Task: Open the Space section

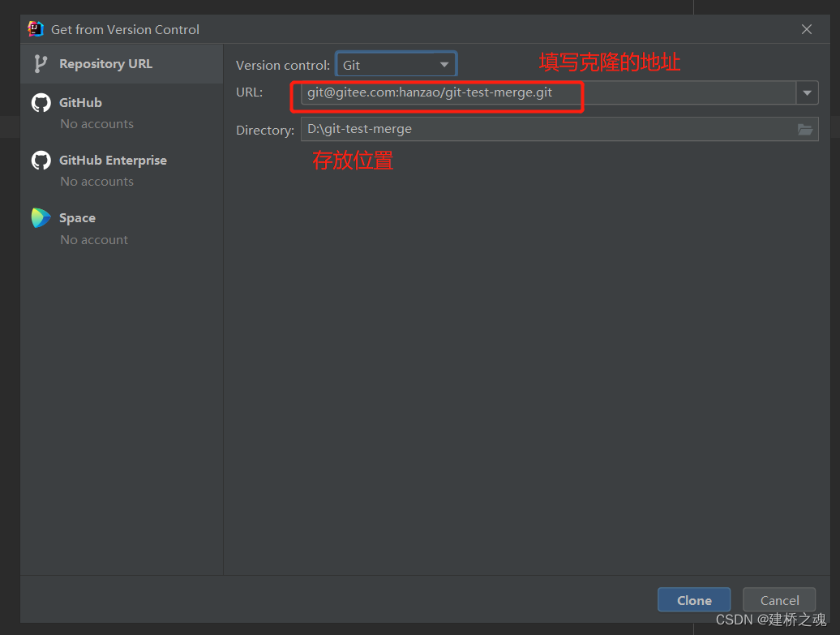Action: [77, 218]
